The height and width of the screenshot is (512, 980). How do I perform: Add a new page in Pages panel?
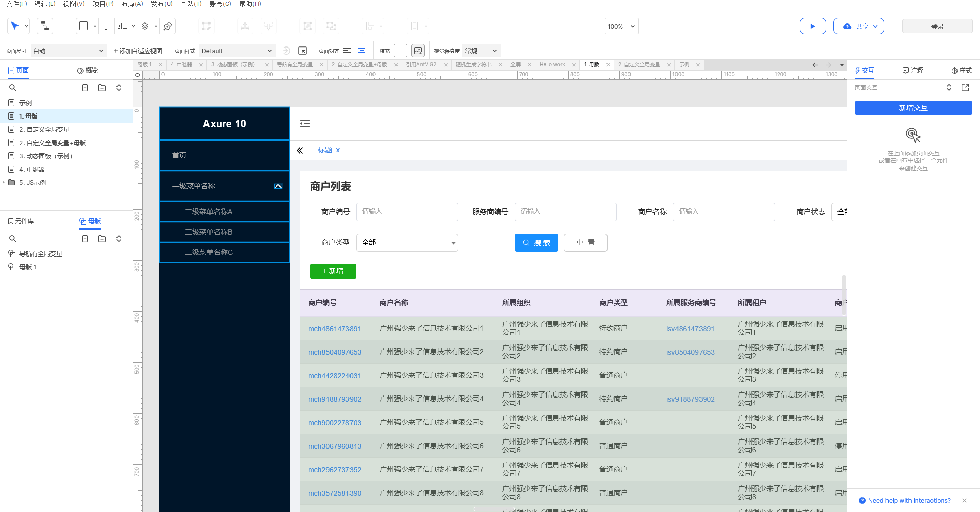click(85, 88)
